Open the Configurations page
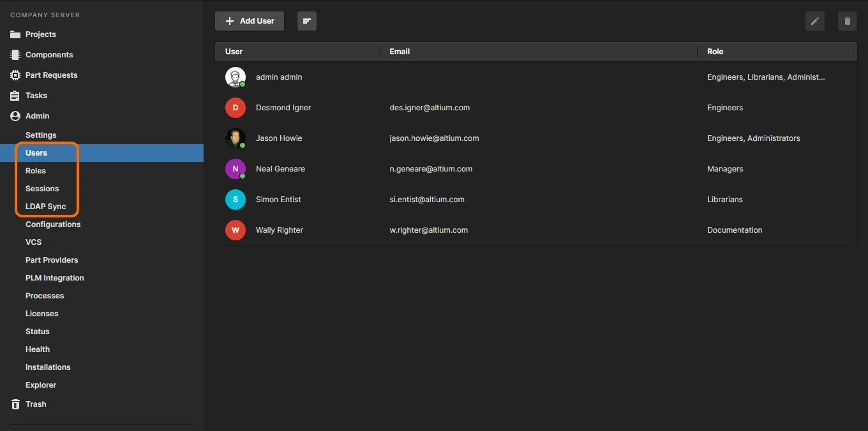This screenshot has width=868, height=431. pyautogui.click(x=53, y=224)
